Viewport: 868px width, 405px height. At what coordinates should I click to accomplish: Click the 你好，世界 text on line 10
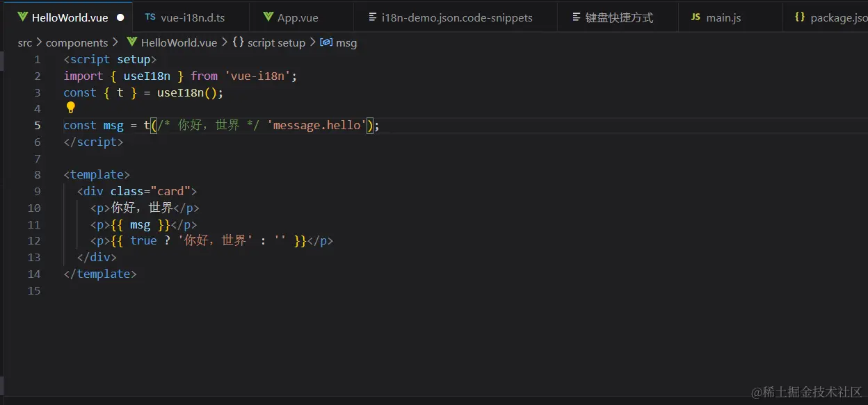point(142,208)
